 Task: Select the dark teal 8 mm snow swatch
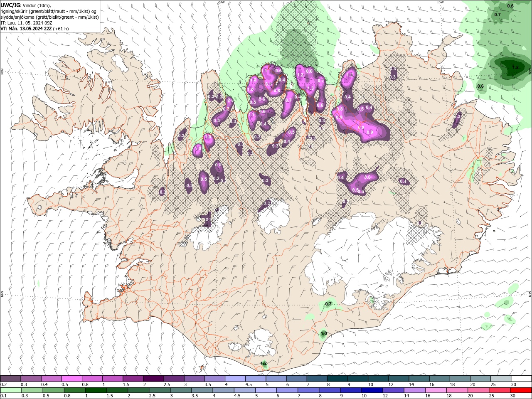tap(337, 379)
